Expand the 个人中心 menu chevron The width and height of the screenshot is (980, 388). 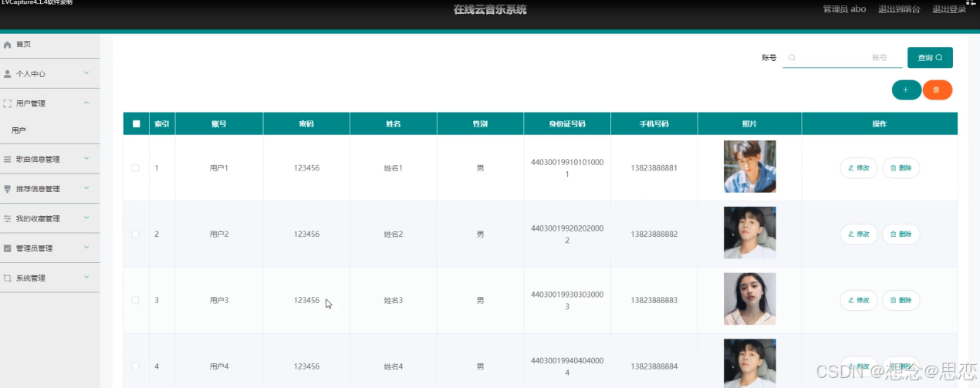pyautogui.click(x=86, y=73)
